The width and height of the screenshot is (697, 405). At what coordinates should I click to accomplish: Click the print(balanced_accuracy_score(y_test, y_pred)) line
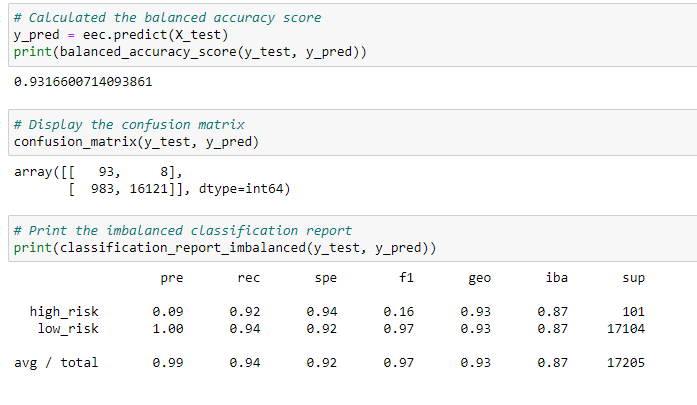190,52
